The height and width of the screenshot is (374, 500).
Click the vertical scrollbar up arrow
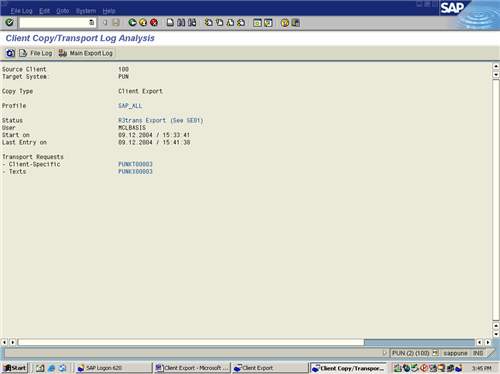point(496,66)
